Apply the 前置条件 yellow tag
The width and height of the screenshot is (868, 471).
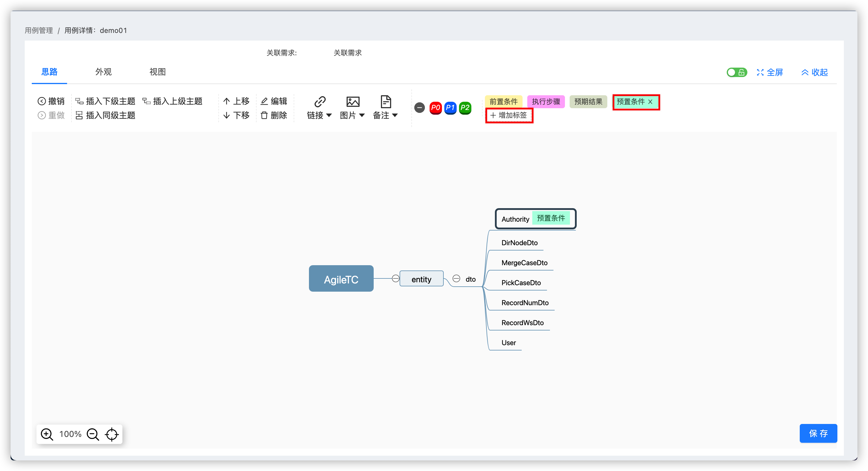pos(503,101)
